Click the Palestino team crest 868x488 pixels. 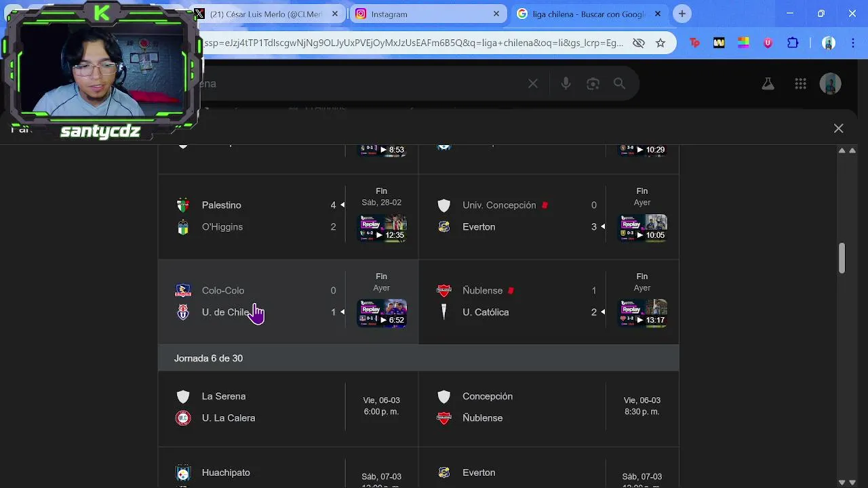pos(182,205)
